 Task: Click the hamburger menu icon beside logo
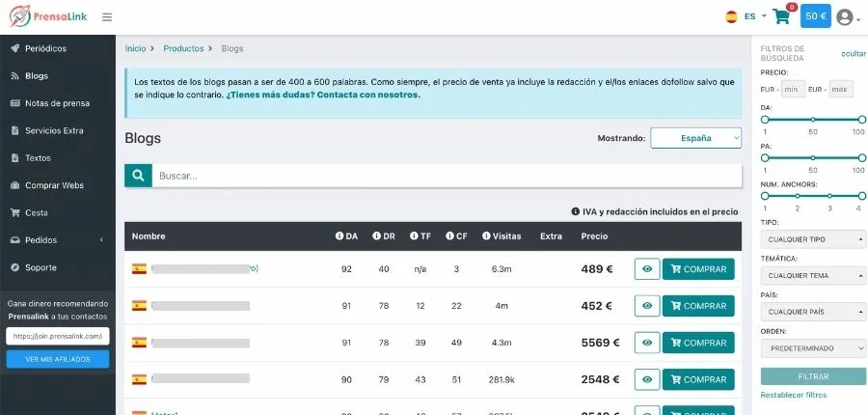[107, 16]
